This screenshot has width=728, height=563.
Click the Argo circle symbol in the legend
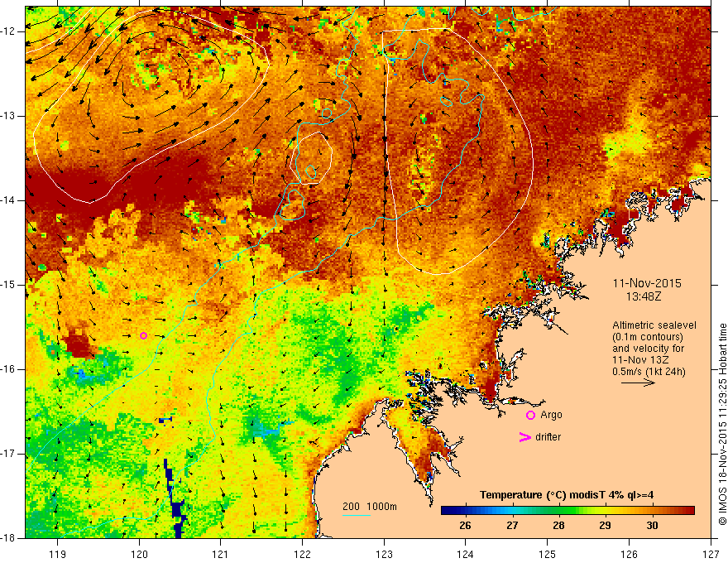tap(530, 416)
